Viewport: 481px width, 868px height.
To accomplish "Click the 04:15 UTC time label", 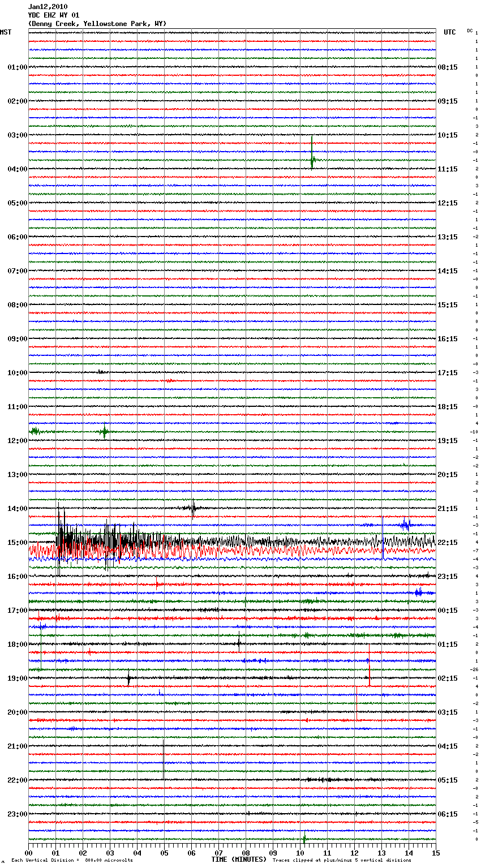I will coord(448,746).
